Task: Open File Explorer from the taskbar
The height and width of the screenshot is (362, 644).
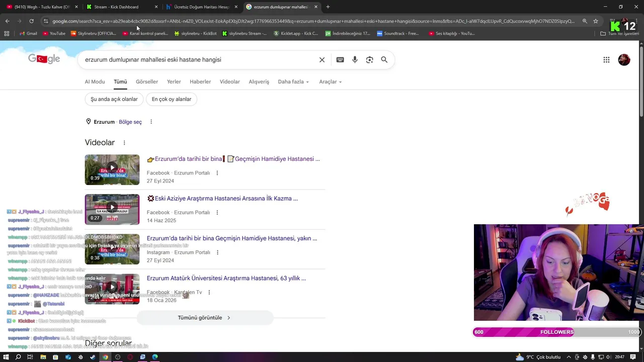Action: point(43,357)
